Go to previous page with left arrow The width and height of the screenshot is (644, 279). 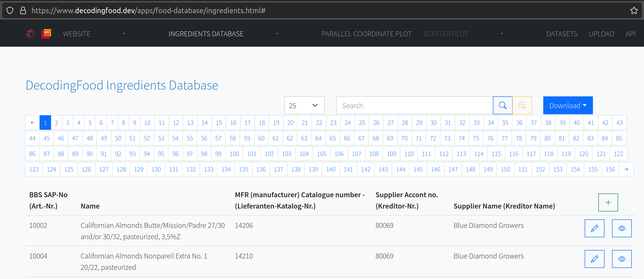(32, 123)
